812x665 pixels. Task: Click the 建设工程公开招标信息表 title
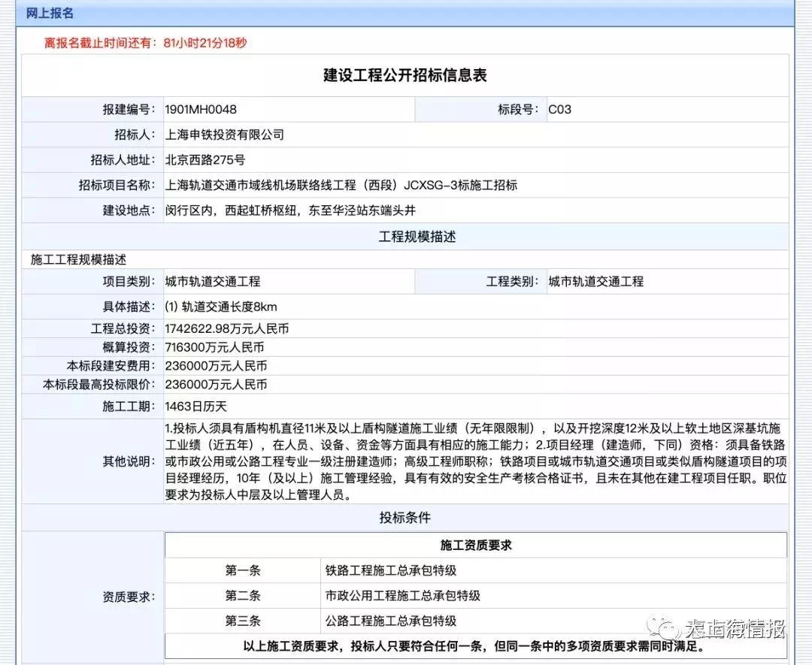coord(405,75)
